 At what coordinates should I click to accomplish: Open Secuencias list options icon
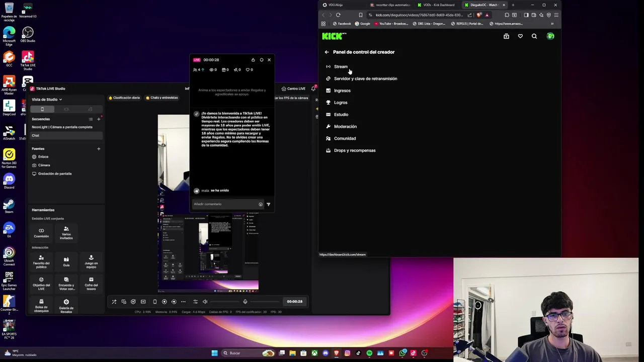point(91,119)
